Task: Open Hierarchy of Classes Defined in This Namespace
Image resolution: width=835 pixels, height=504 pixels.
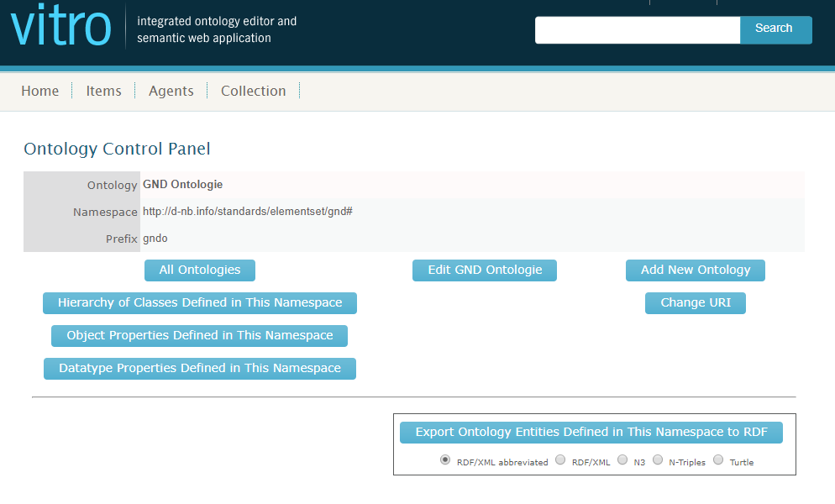Action: (200, 303)
